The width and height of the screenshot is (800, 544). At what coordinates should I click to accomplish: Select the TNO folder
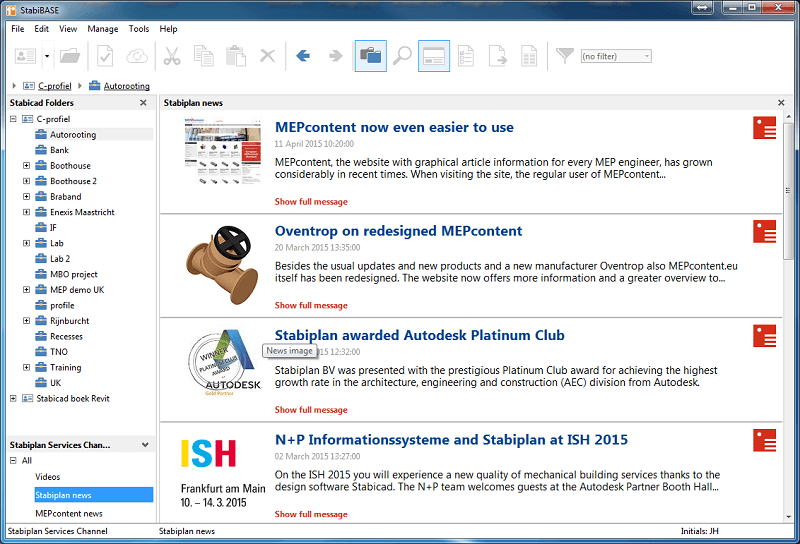(x=59, y=352)
